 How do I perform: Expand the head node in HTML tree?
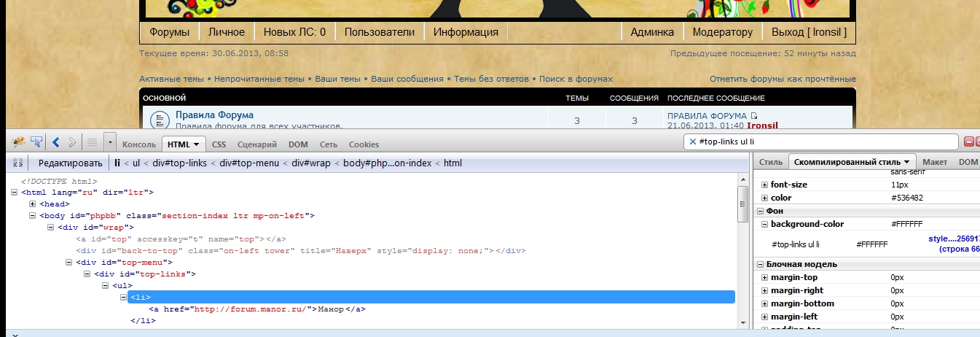33,204
